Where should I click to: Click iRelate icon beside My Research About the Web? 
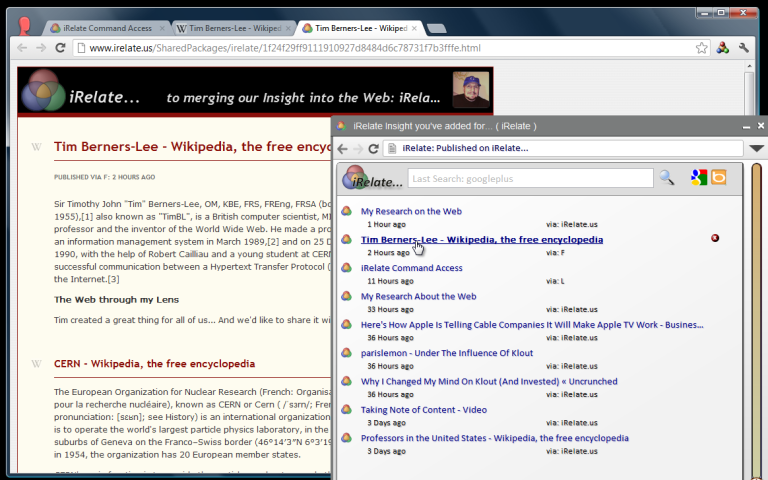pos(347,296)
